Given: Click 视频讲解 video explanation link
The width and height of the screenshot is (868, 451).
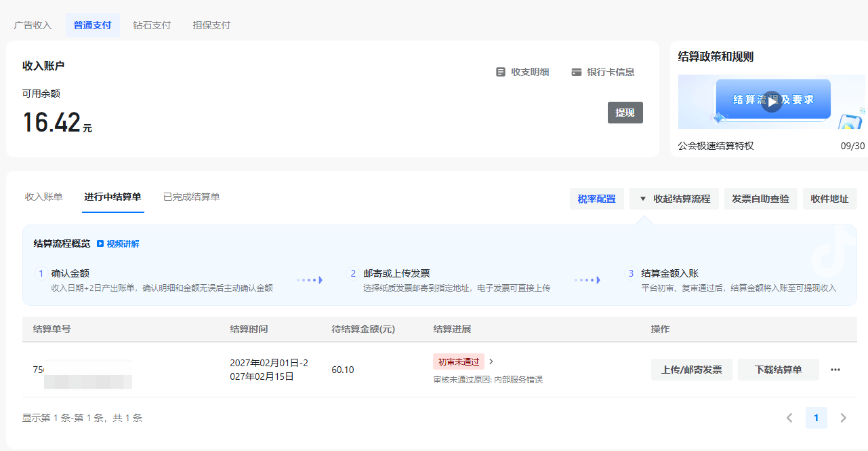Looking at the screenshot, I should [118, 244].
